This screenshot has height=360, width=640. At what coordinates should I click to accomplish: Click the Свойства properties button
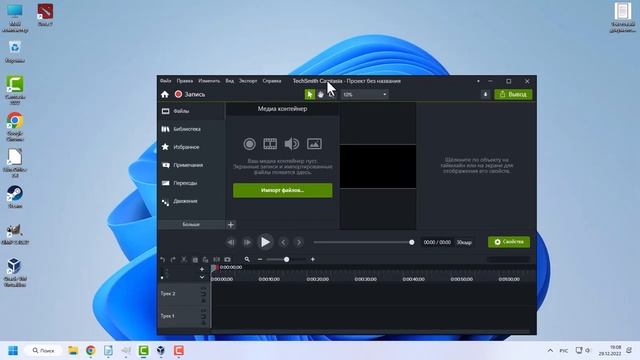pos(509,242)
